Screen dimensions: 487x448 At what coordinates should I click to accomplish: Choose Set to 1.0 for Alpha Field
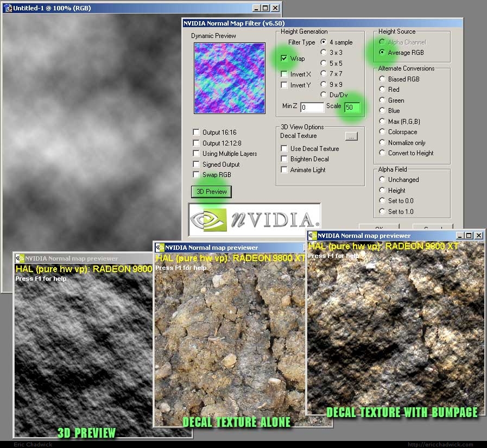382,211
